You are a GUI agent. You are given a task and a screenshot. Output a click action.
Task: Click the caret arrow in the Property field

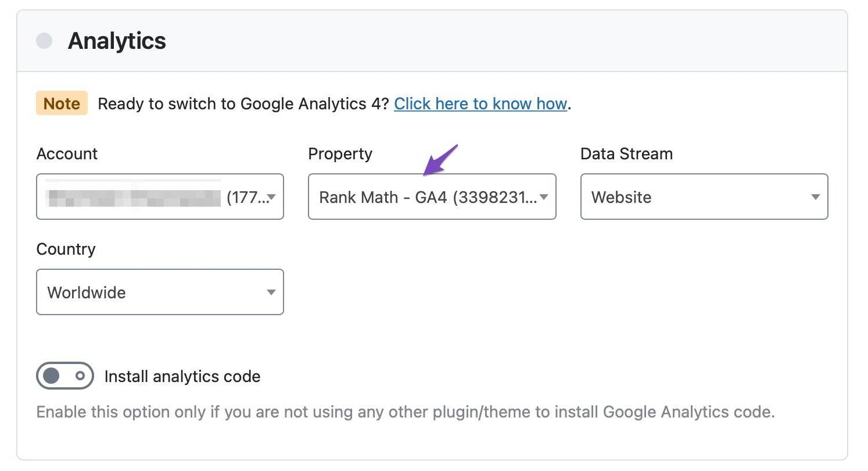pos(544,197)
